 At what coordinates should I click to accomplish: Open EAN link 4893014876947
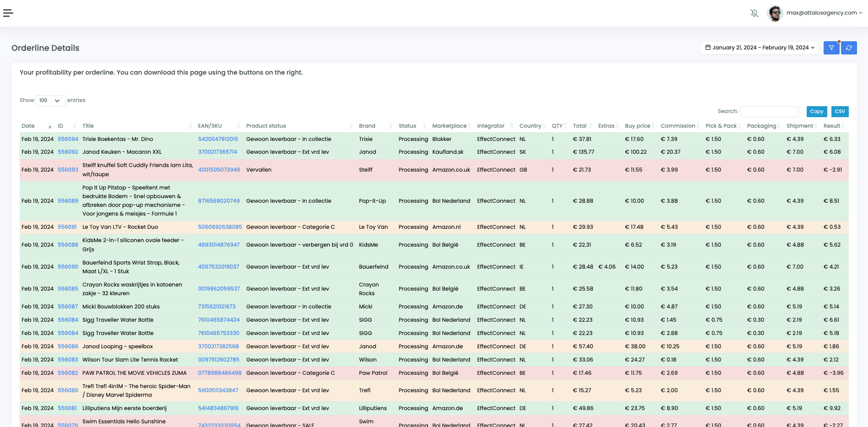219,245
